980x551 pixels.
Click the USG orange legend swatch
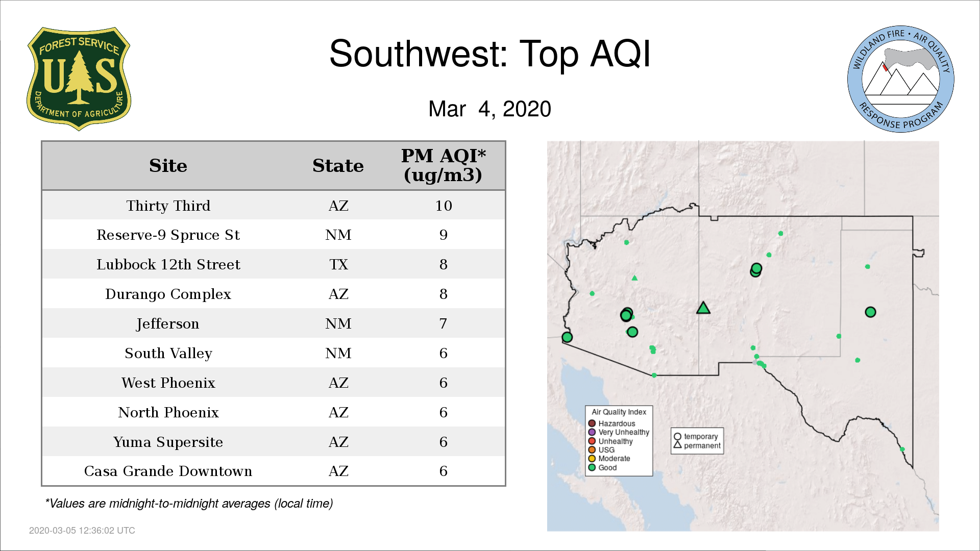tap(592, 449)
